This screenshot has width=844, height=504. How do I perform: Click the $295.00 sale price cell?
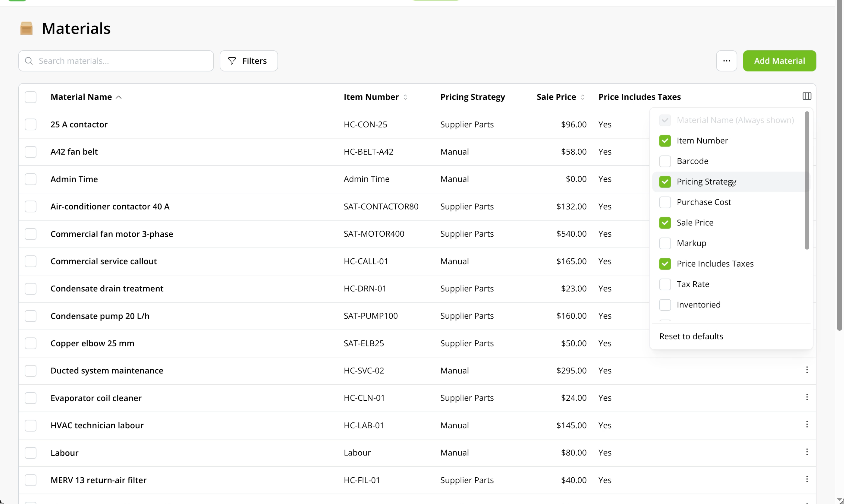point(571,370)
